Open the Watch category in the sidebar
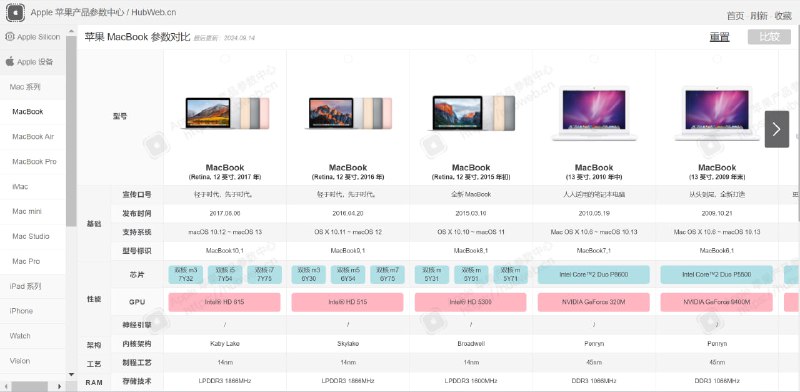Image resolution: width=800 pixels, height=392 pixels. coord(33,336)
